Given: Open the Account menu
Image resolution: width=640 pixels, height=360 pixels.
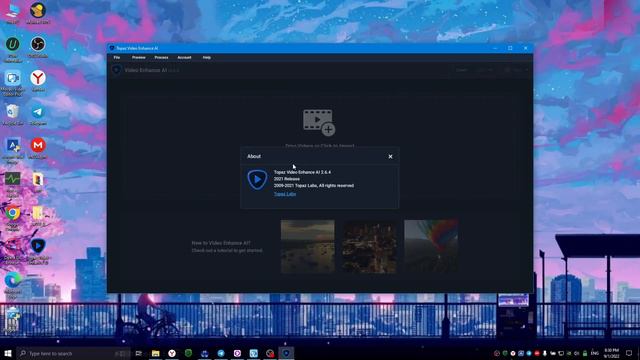Looking at the screenshot, I should pos(184,58).
